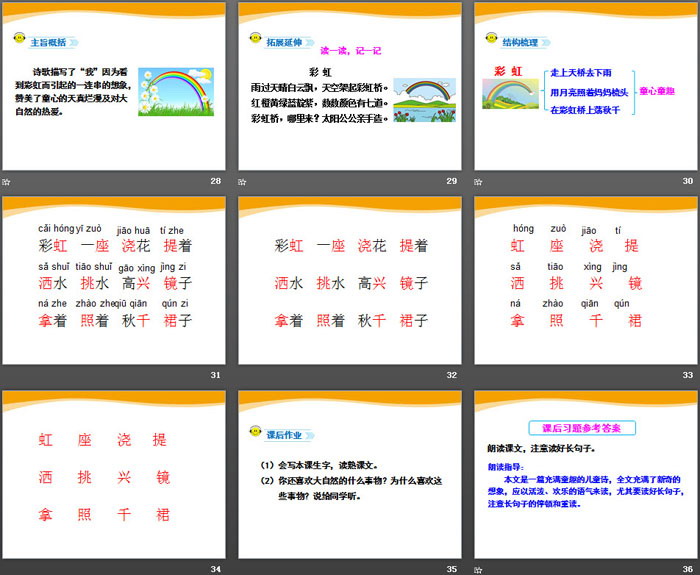
Task: Click the pinyin zhào on slide 33
Action: pos(553,304)
